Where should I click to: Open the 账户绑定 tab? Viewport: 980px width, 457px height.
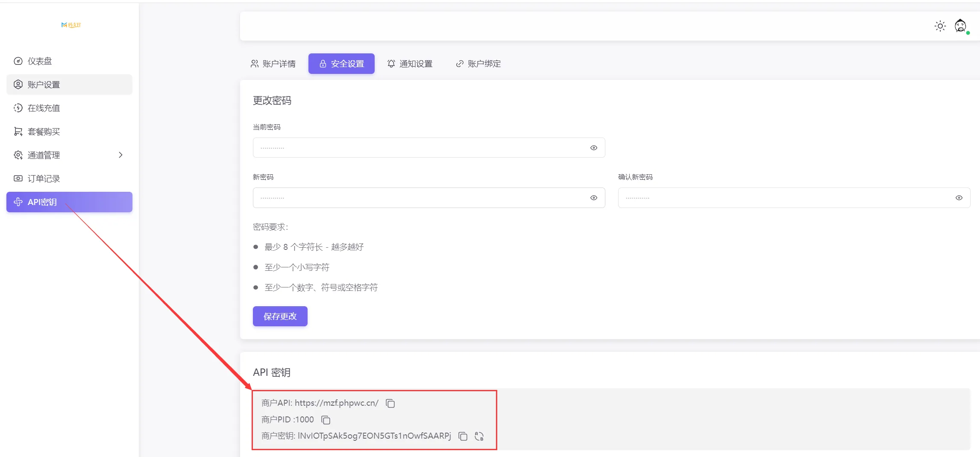(478, 64)
